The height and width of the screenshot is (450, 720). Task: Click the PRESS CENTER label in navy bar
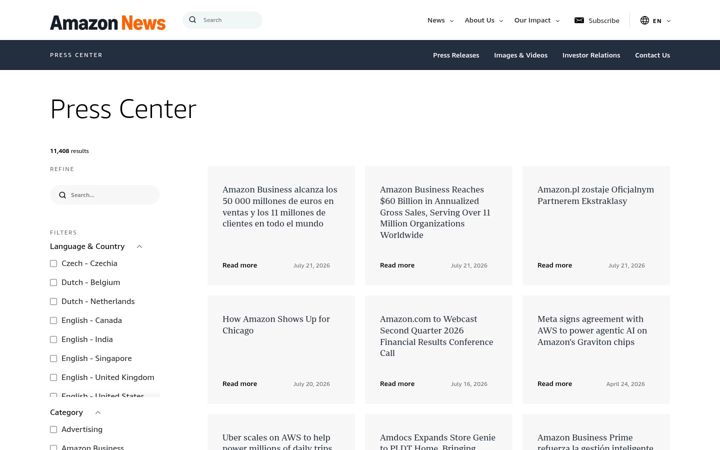76,55
